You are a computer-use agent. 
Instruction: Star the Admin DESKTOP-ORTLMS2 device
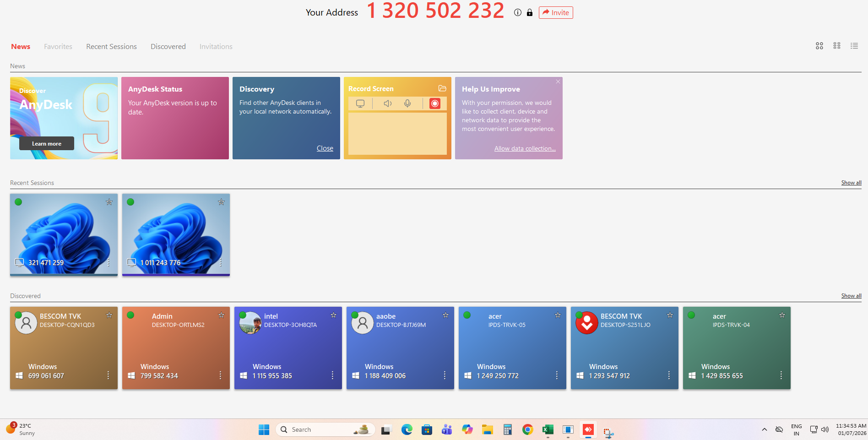[x=221, y=315]
